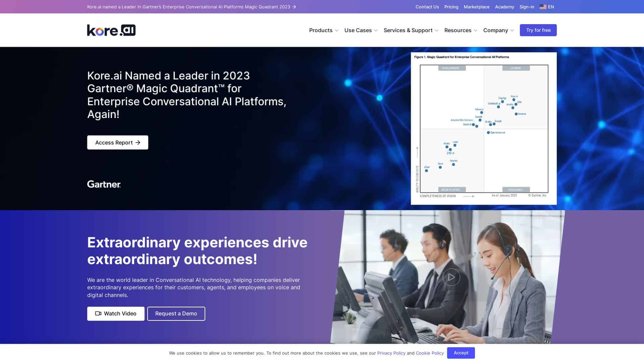This screenshot has width=644, height=362.
Task: Click Request a Demo button
Action: point(176,313)
